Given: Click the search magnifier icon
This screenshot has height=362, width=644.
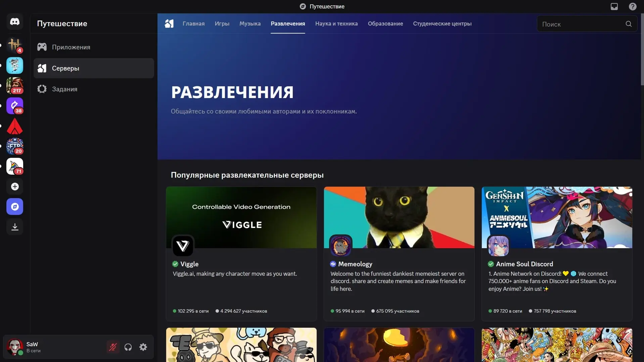Looking at the screenshot, I should coord(629,24).
